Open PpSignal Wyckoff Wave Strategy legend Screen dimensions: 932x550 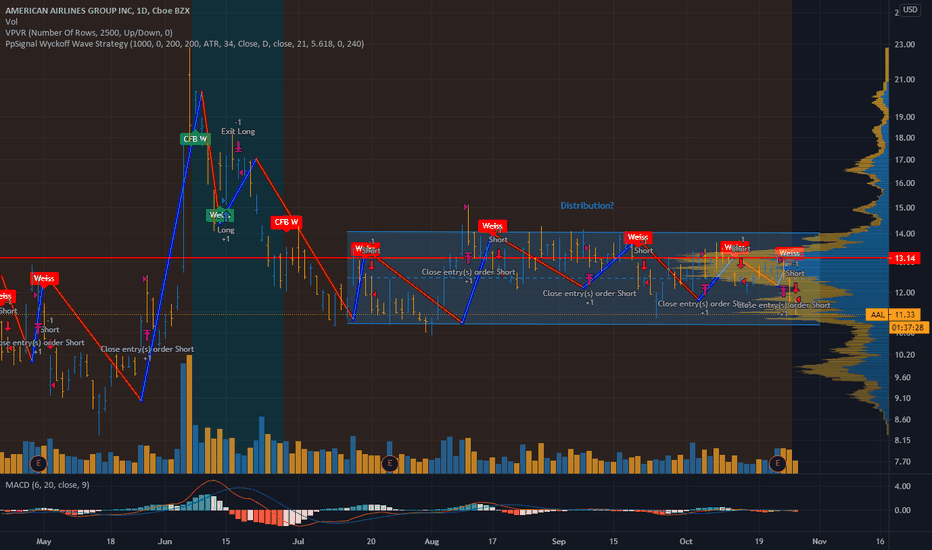click(185, 44)
